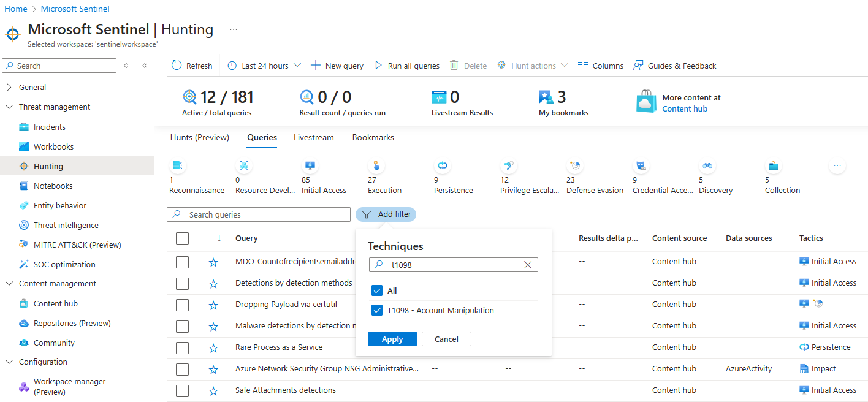This screenshot has height=402, width=868.
Task: Check the Dropping Payload via certutil row
Action: pyautogui.click(x=182, y=305)
